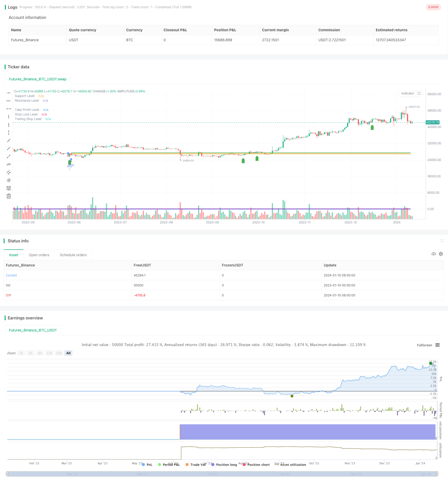Click the trash icon to delete drawings
The image size is (448, 484).
pyautogui.click(x=9, y=196)
